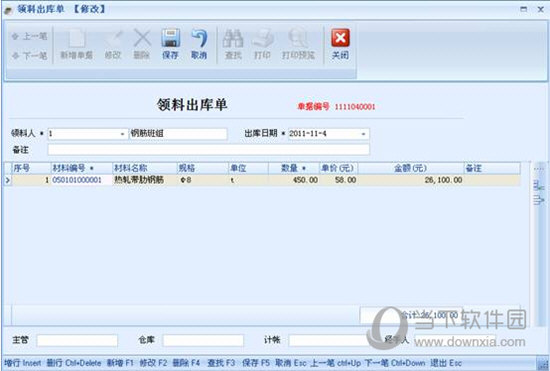Select the 热轧带肋钢筋 cell
Viewport: 550px width, 371px height.
tap(145, 180)
